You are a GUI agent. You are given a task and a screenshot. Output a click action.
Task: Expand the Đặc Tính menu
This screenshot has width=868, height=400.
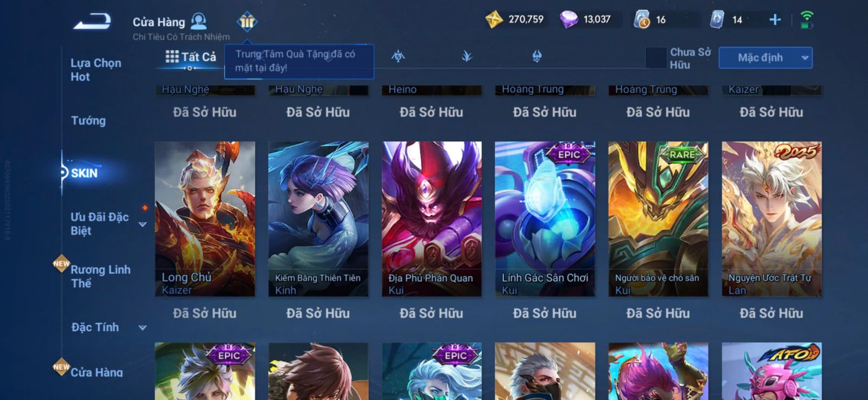[143, 327]
